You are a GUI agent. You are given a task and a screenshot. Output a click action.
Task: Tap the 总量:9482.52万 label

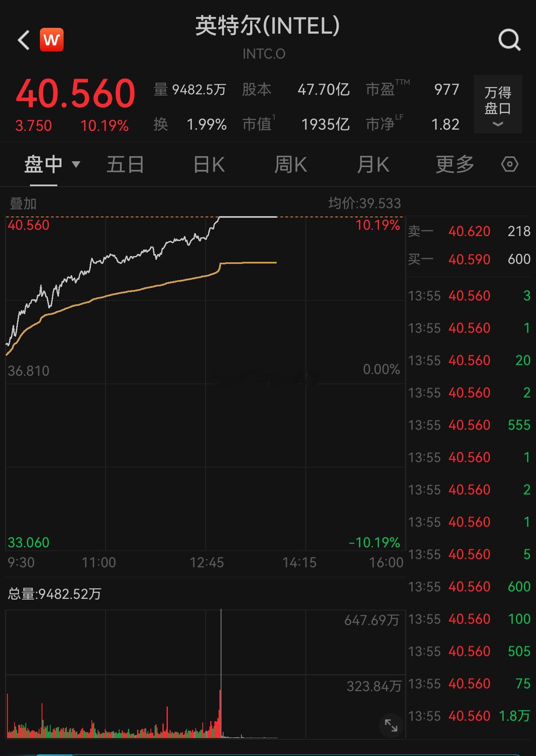54,594
